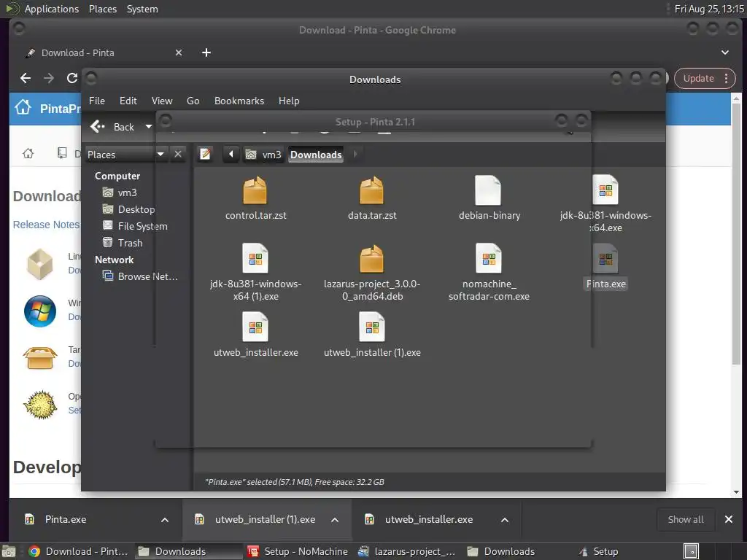
Task: Click the Downloads path bar button
Action: [x=316, y=155]
